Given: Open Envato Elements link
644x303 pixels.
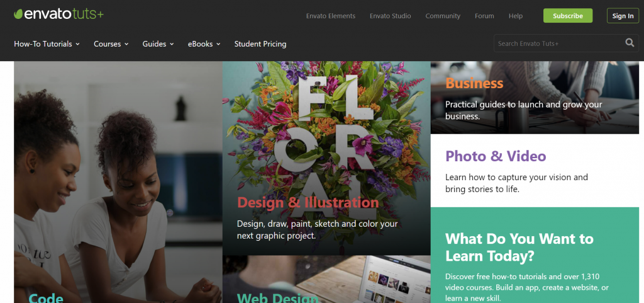Looking at the screenshot, I should pyautogui.click(x=331, y=16).
